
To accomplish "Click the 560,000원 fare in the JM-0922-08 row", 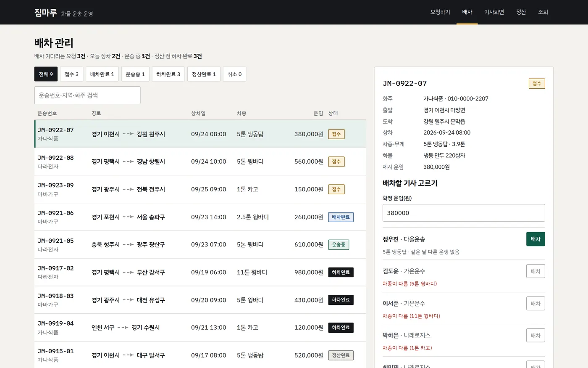I will tap(309, 161).
